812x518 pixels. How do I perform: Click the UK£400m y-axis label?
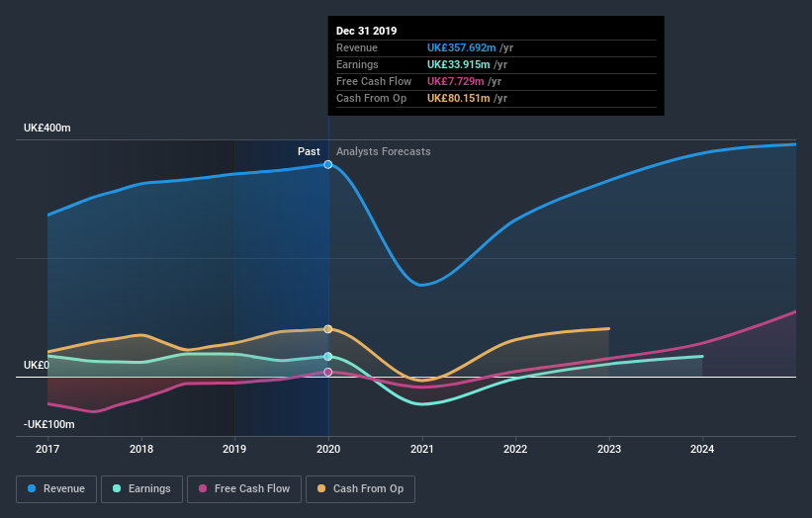tap(47, 128)
